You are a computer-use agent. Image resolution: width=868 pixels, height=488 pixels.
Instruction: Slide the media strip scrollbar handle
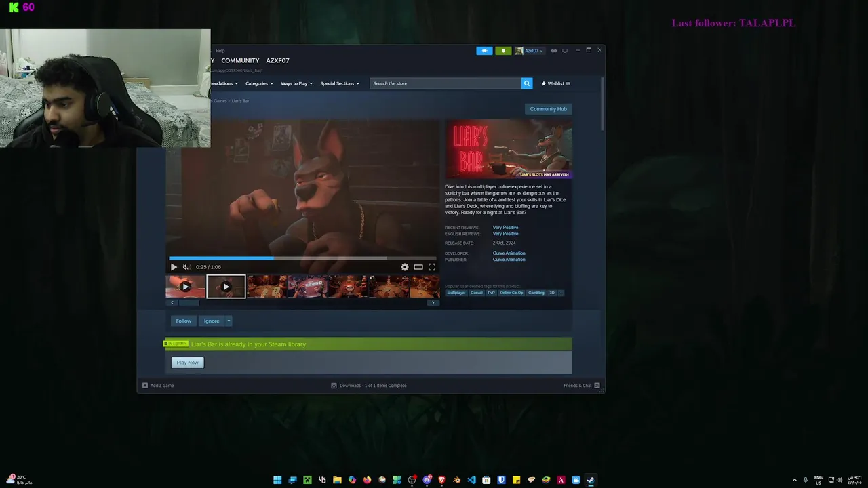(189, 302)
